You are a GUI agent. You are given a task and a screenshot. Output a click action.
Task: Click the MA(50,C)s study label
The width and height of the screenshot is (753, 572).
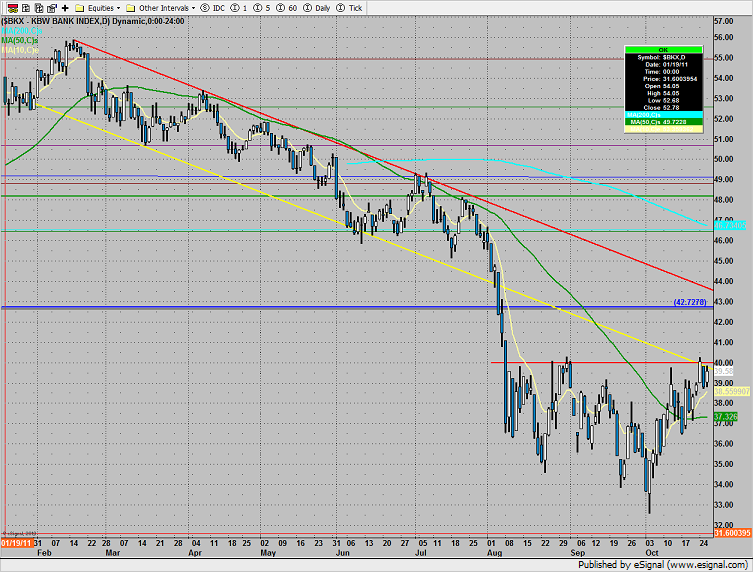point(20,40)
